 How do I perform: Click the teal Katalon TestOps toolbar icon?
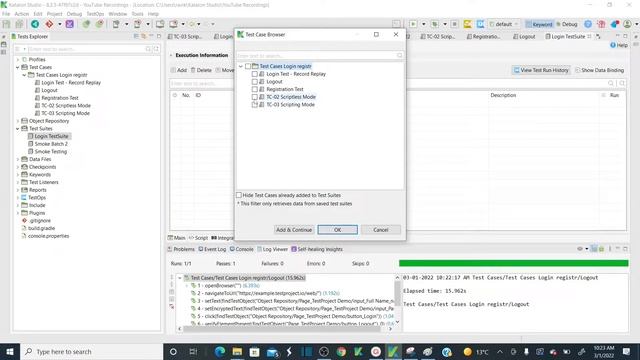35,24
